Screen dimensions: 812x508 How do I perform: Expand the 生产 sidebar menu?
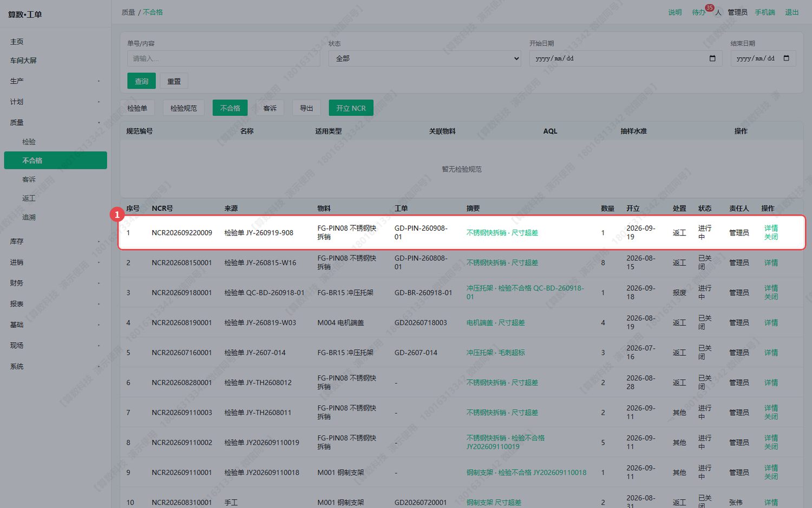click(x=55, y=81)
